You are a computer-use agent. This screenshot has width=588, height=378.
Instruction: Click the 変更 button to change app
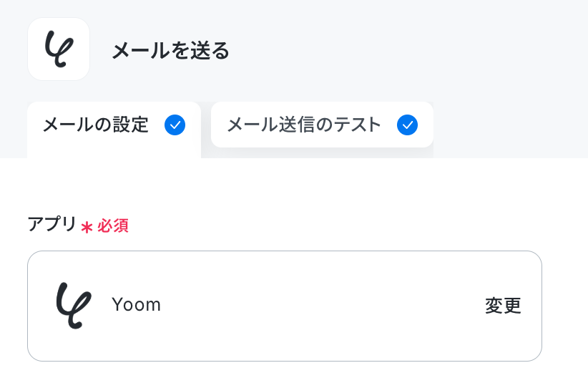click(x=503, y=306)
